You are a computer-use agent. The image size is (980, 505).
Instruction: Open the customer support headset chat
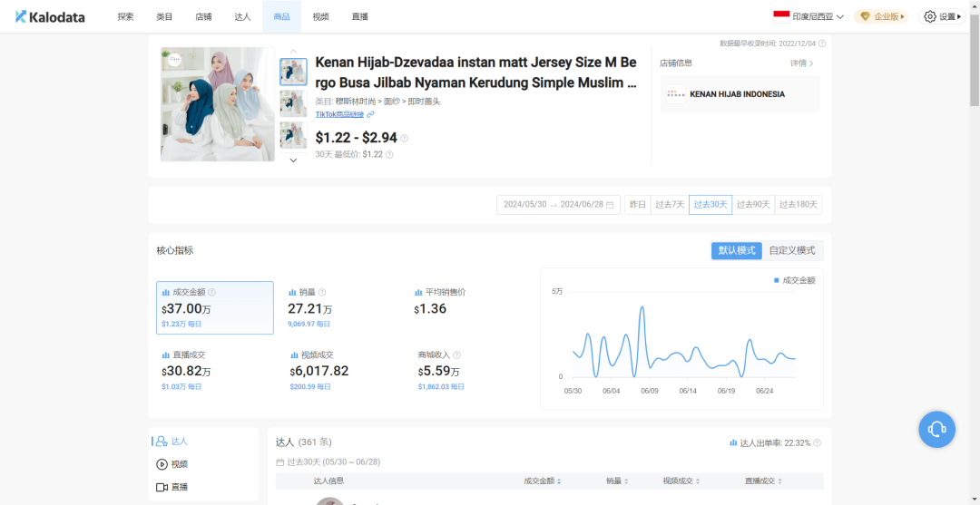(936, 429)
